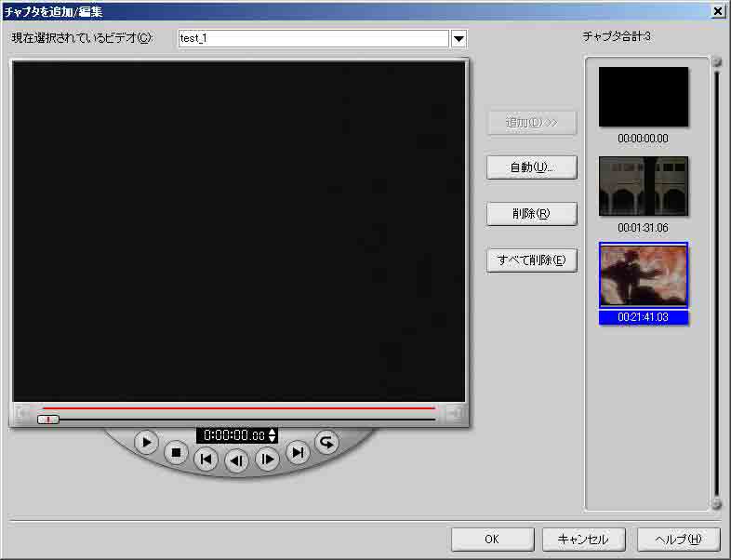Click the 自動(U)... auto chapter button

coord(532,167)
